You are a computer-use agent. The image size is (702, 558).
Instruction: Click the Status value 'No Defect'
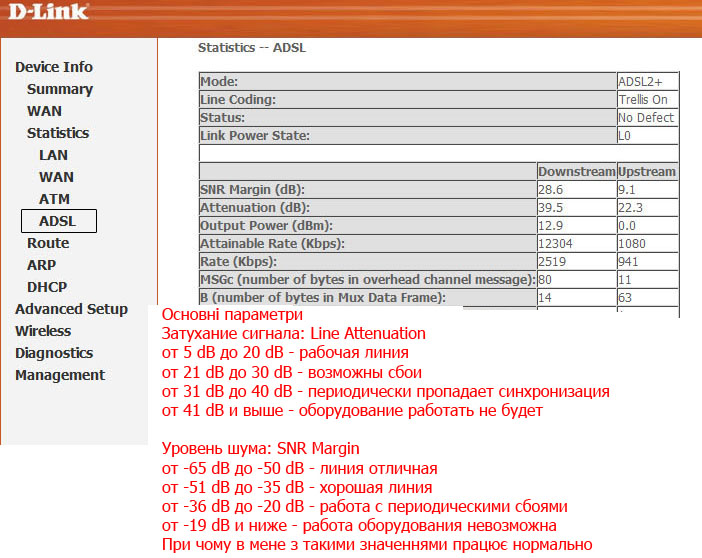646,118
